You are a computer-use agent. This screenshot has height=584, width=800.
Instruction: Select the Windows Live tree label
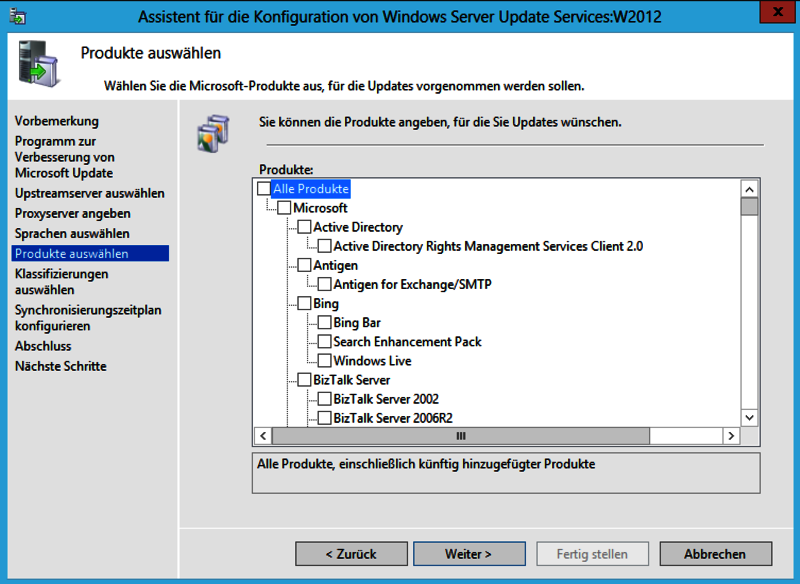coord(372,361)
